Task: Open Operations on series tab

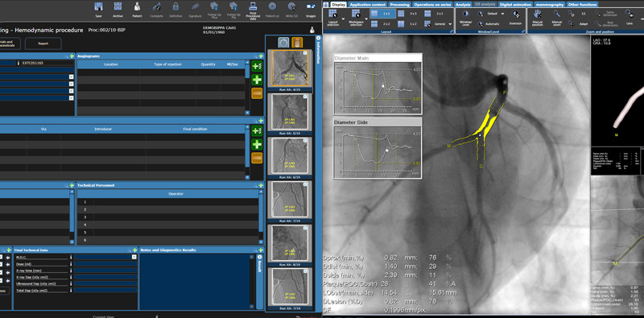Action: [x=432, y=4]
